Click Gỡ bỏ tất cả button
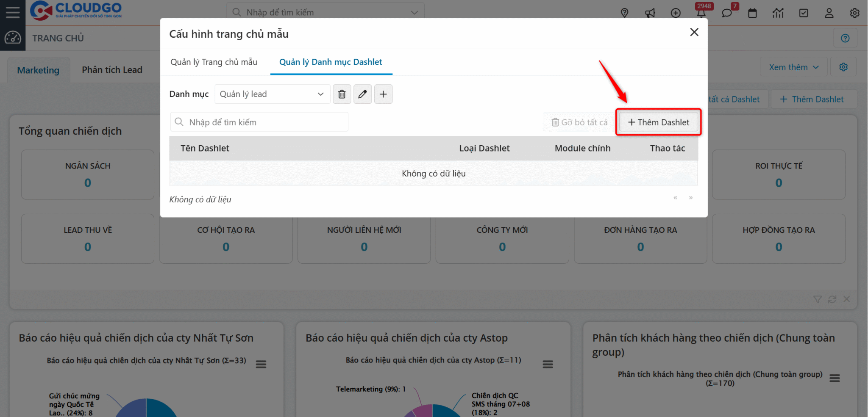Screen dimensions: 868x417 coord(579,122)
